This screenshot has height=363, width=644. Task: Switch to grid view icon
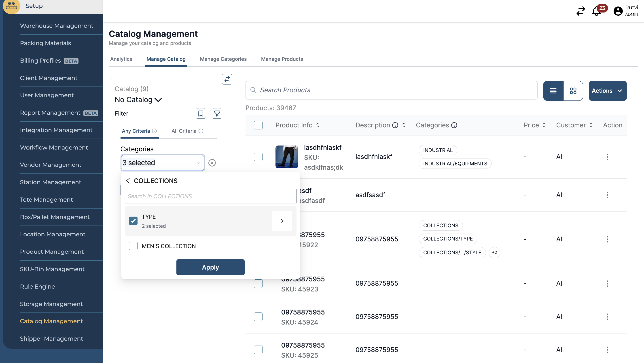(x=573, y=91)
